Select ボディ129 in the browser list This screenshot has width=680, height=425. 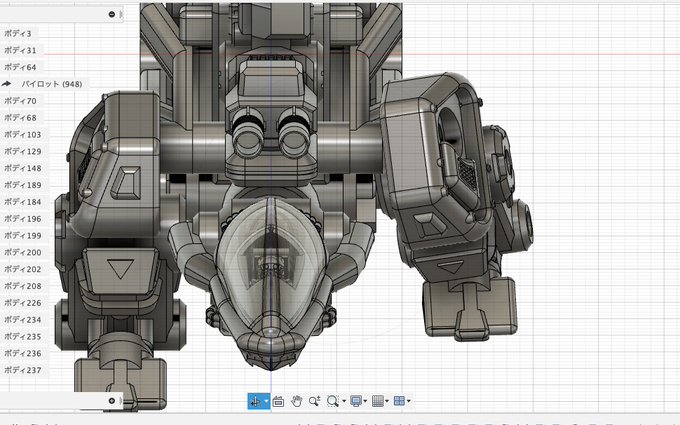(23, 152)
